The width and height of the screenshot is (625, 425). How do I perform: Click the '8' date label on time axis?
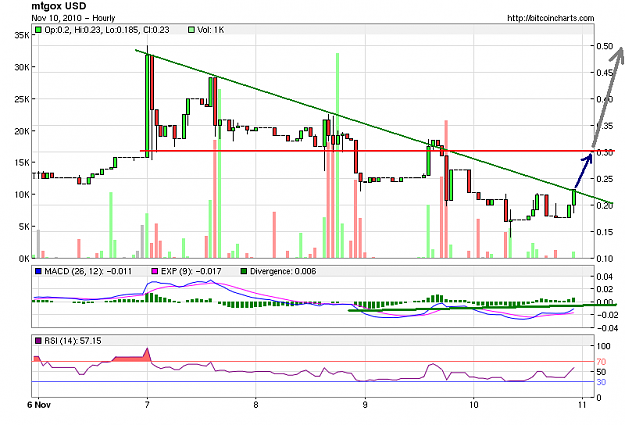click(x=256, y=405)
